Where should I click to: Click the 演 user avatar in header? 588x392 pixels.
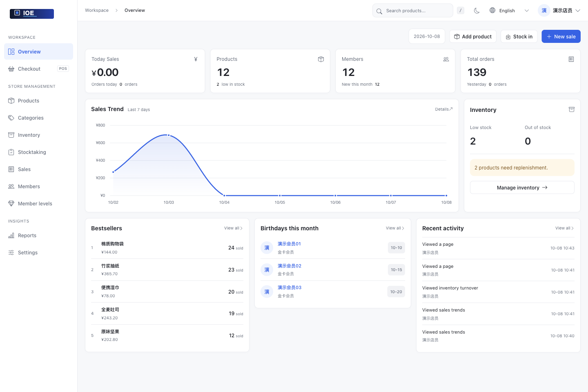click(544, 11)
